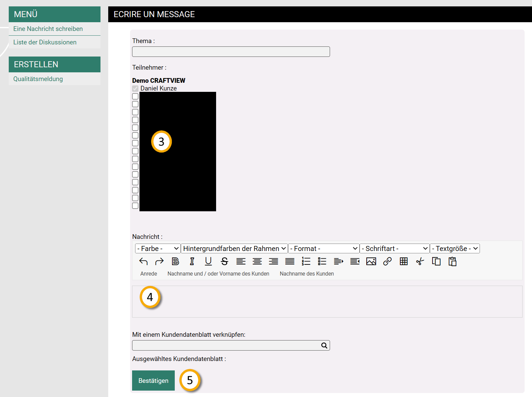Insert a numbered list

(x=306, y=261)
